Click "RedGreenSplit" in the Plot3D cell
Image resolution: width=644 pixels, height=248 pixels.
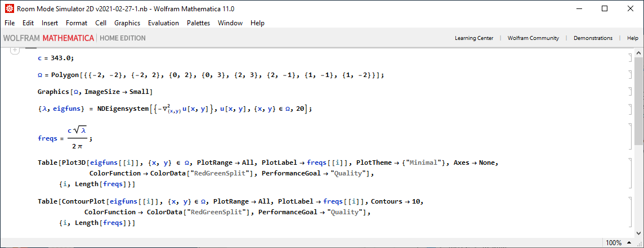tap(218, 173)
